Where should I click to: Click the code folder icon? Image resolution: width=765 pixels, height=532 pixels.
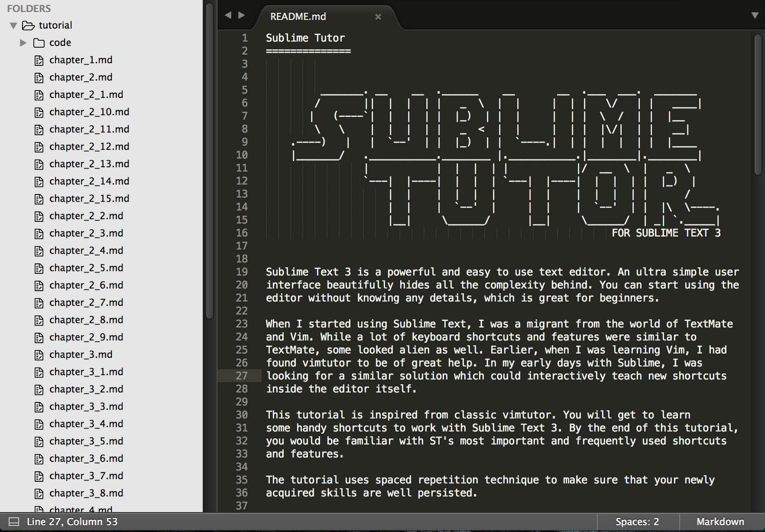(39, 43)
